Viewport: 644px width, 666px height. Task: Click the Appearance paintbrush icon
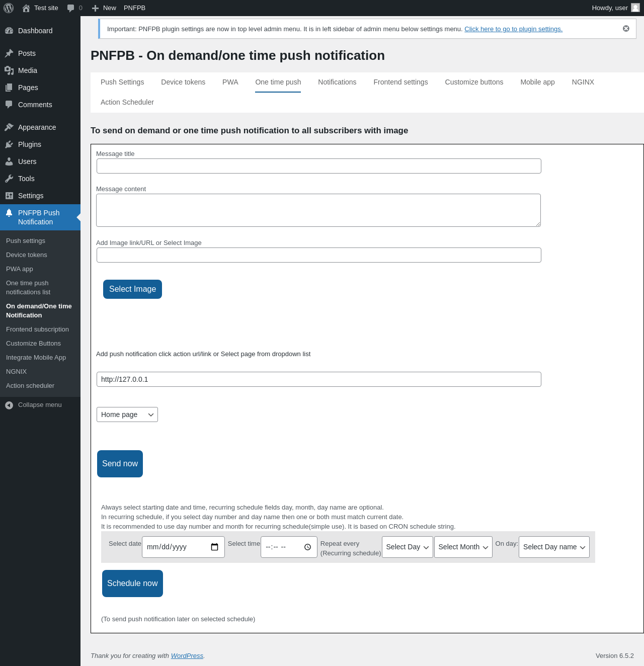[x=9, y=127]
